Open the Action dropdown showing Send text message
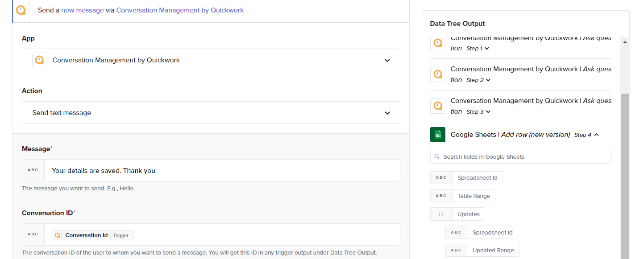The image size is (644, 259). 211,112
